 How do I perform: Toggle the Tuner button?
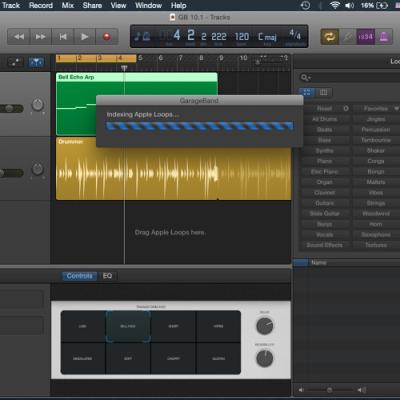[348, 37]
